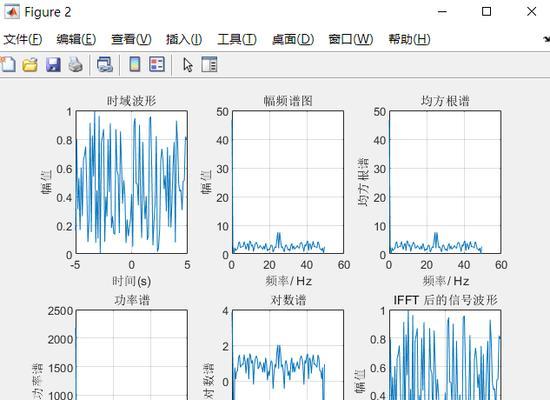Open the 窗口(W) menu
This screenshot has height=400, width=550.
pos(351,39)
